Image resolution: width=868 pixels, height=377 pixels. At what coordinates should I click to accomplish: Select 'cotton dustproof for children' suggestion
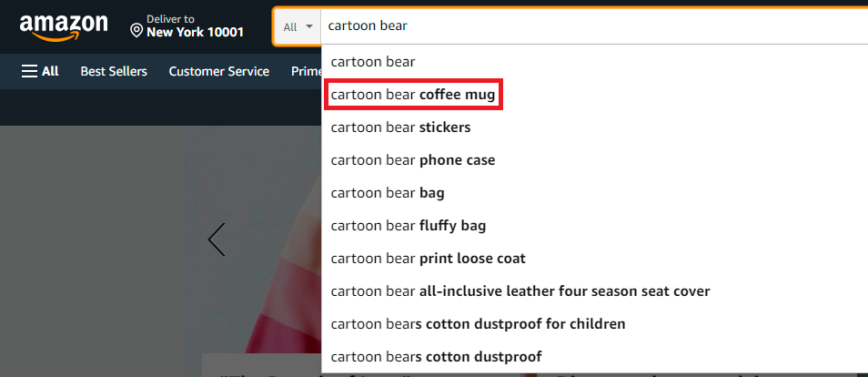[478, 324]
